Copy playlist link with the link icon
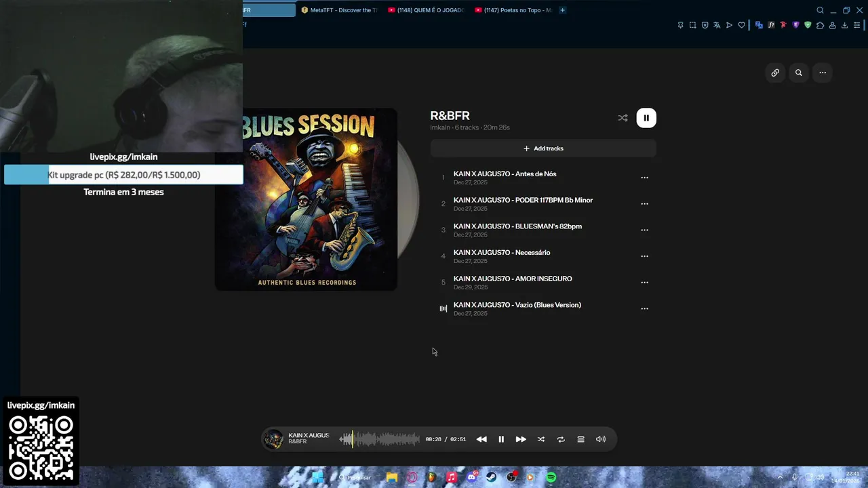The height and width of the screenshot is (488, 868). tap(775, 73)
